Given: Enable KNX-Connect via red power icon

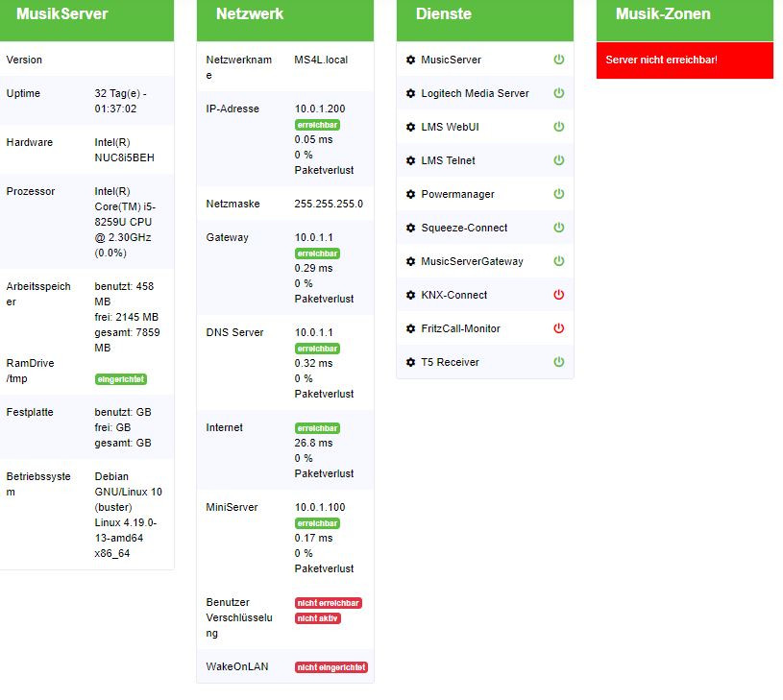Looking at the screenshot, I should pyautogui.click(x=559, y=295).
